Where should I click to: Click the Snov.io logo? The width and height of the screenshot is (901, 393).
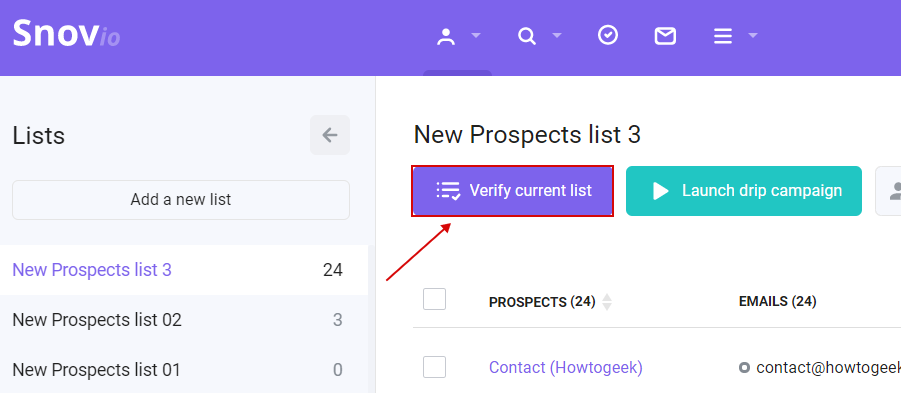click(x=66, y=34)
